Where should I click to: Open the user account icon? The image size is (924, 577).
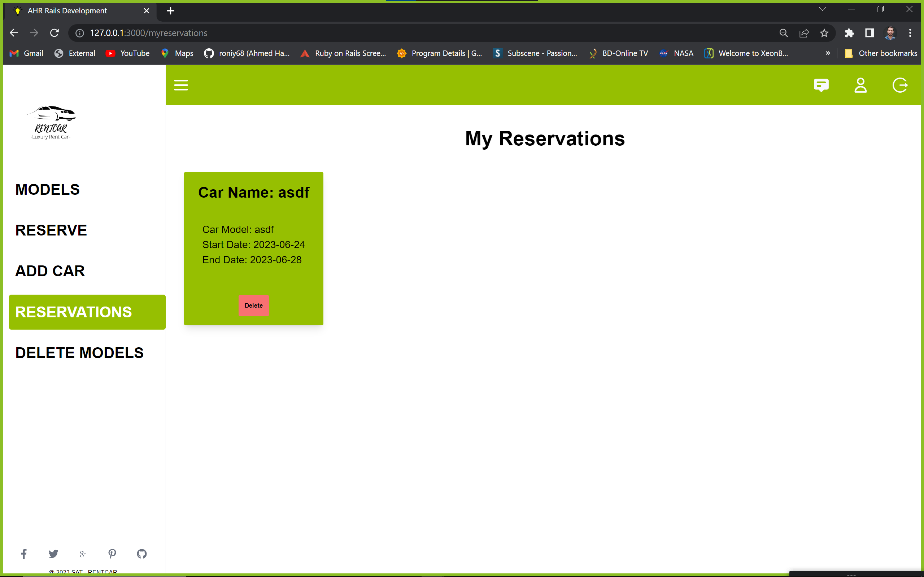(861, 85)
